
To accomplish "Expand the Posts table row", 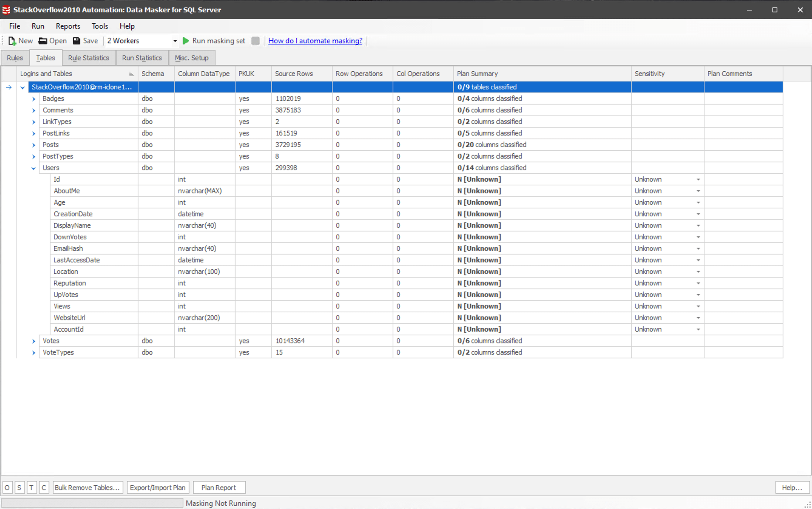I will [33, 144].
